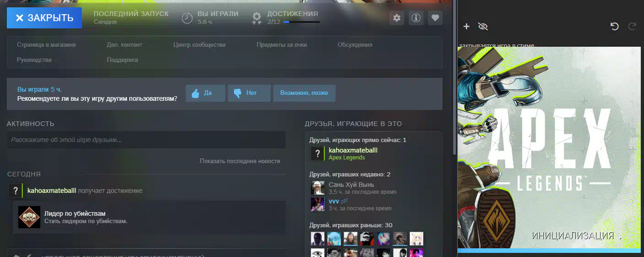
Task: Open friend Сань Хуй Вынь profile
Action: (352, 185)
